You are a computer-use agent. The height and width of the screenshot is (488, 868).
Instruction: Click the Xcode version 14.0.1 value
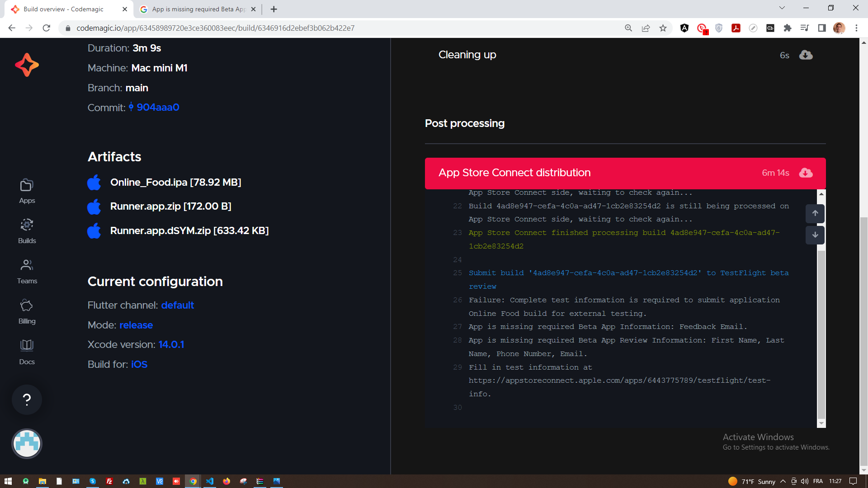[171, 345]
